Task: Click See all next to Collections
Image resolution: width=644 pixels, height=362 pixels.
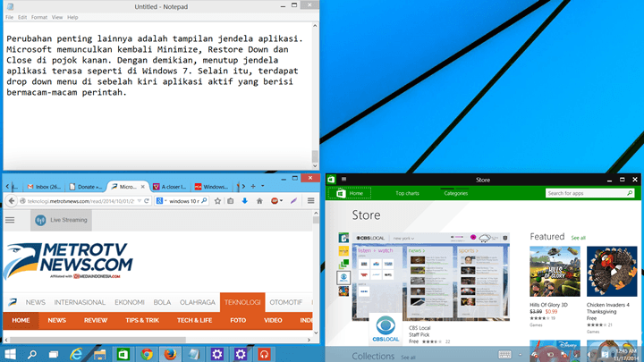Action: coord(408,358)
